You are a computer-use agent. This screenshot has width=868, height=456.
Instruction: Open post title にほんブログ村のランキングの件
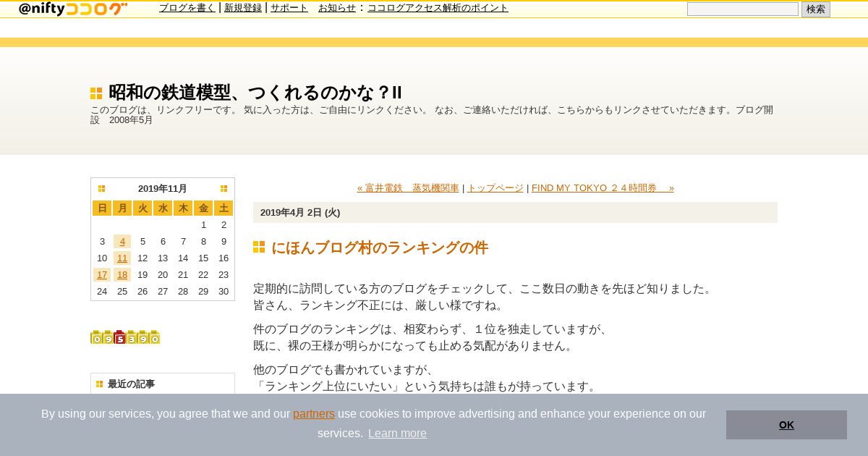click(x=380, y=248)
